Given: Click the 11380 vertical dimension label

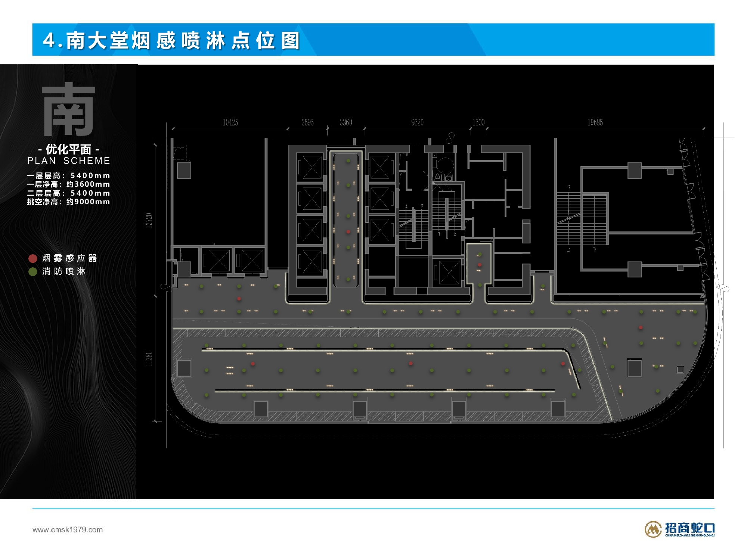Looking at the screenshot, I should (x=149, y=358).
